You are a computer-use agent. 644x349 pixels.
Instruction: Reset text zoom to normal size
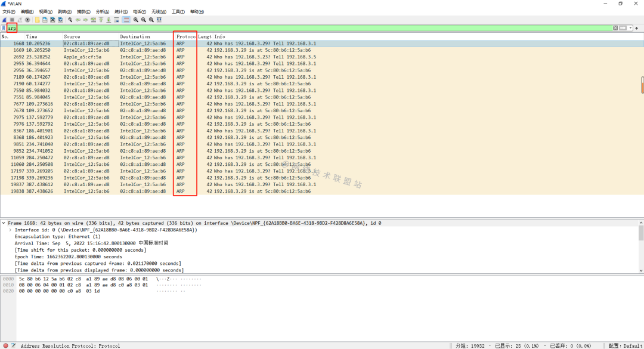click(x=151, y=20)
